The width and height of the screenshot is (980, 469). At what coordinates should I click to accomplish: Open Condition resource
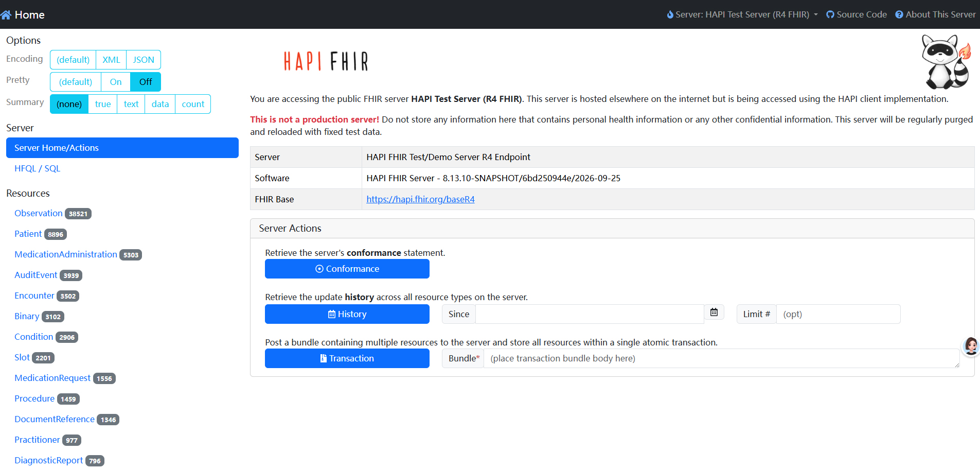[x=34, y=337]
